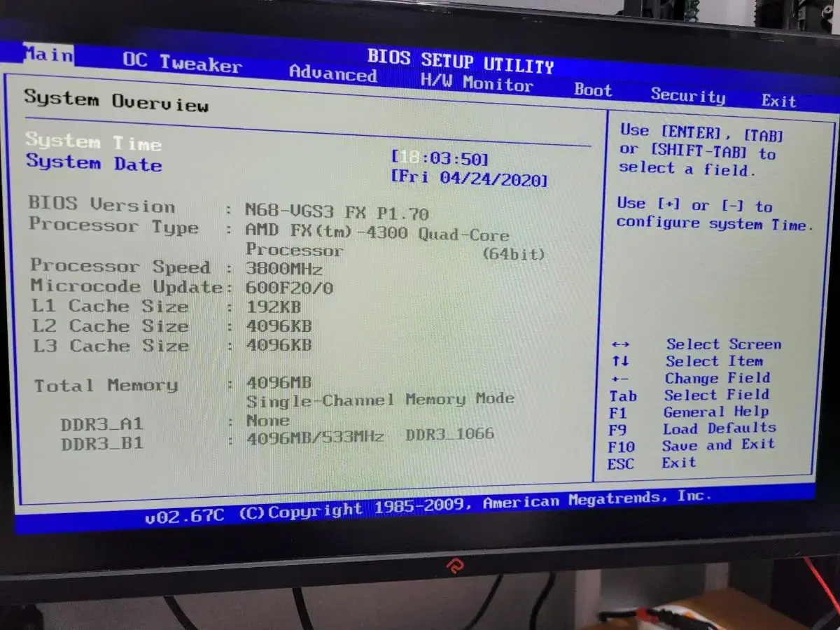The height and width of the screenshot is (630, 840).
Task: Click the Select Field help entry
Action: pos(717,395)
